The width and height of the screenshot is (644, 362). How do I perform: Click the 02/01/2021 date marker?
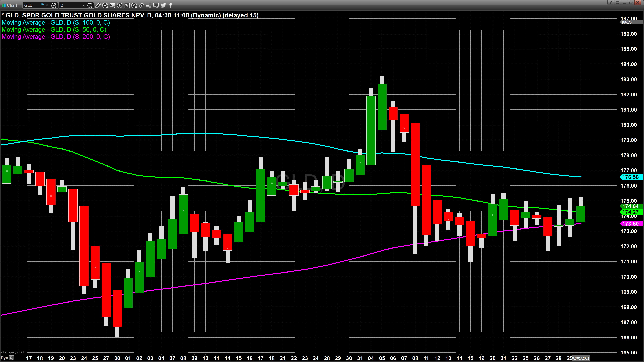click(581, 358)
